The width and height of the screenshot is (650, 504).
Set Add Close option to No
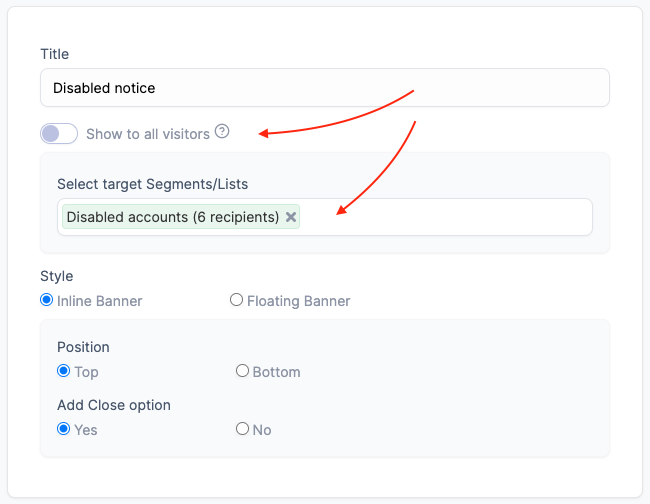[243, 429]
